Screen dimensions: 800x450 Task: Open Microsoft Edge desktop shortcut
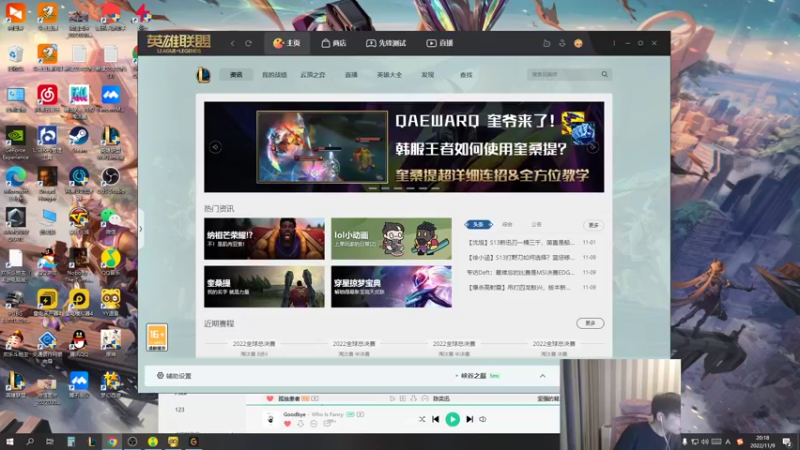[16, 184]
